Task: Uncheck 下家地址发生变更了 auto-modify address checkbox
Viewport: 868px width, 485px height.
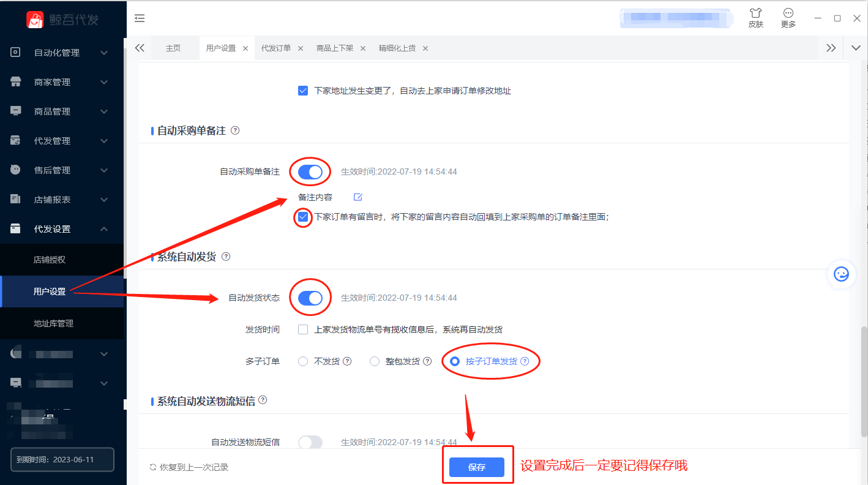Action: [303, 91]
